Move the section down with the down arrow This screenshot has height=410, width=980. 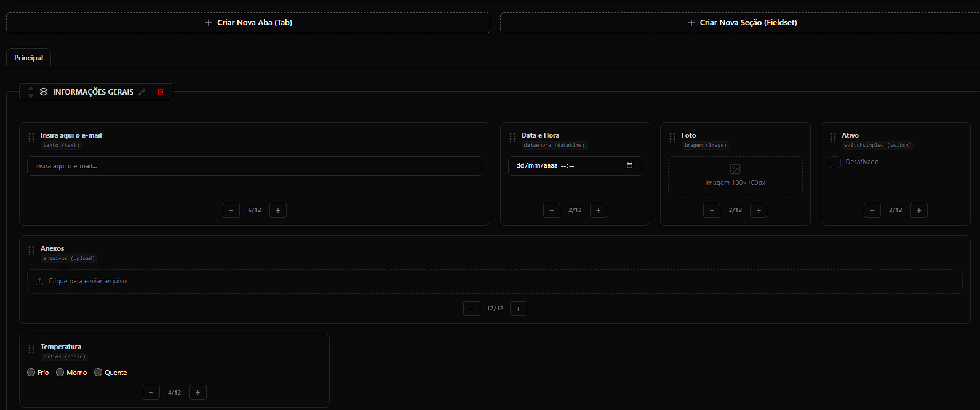point(31,96)
